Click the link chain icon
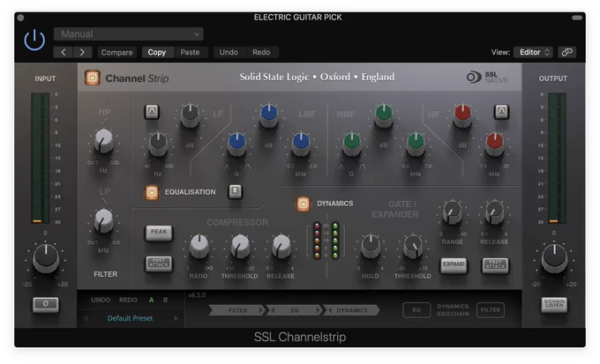This screenshot has width=600, height=364. click(566, 52)
